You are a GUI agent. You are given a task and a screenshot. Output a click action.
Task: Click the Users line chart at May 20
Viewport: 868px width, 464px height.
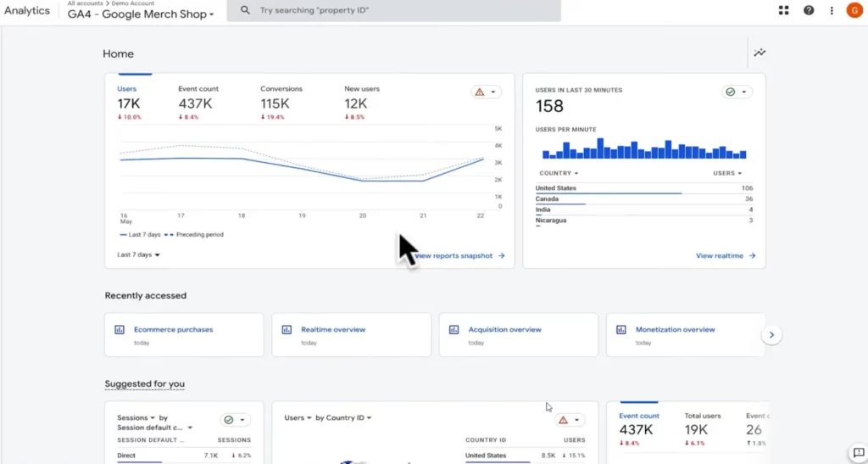363,181
